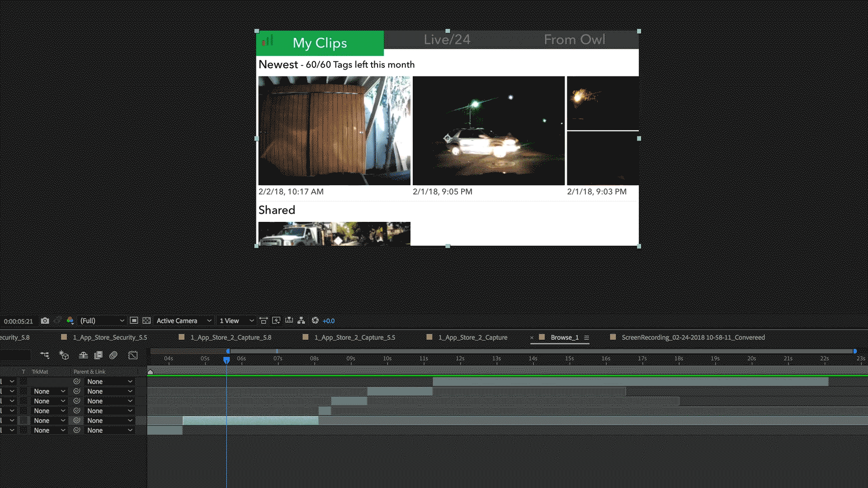The width and height of the screenshot is (868, 488).
Task: Take a snapshot with the camera icon
Action: pyautogui.click(x=45, y=321)
